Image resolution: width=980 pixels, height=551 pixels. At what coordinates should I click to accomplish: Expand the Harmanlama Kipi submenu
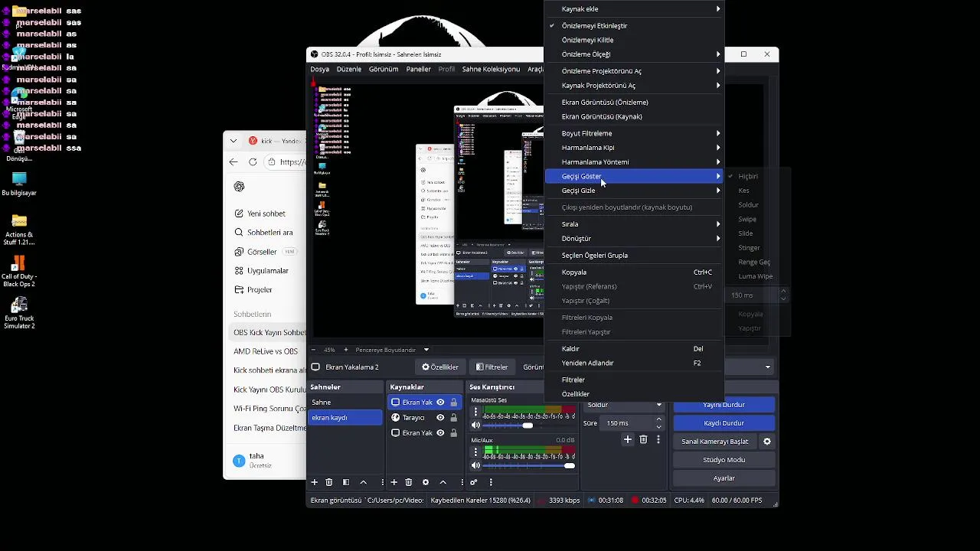click(634, 148)
